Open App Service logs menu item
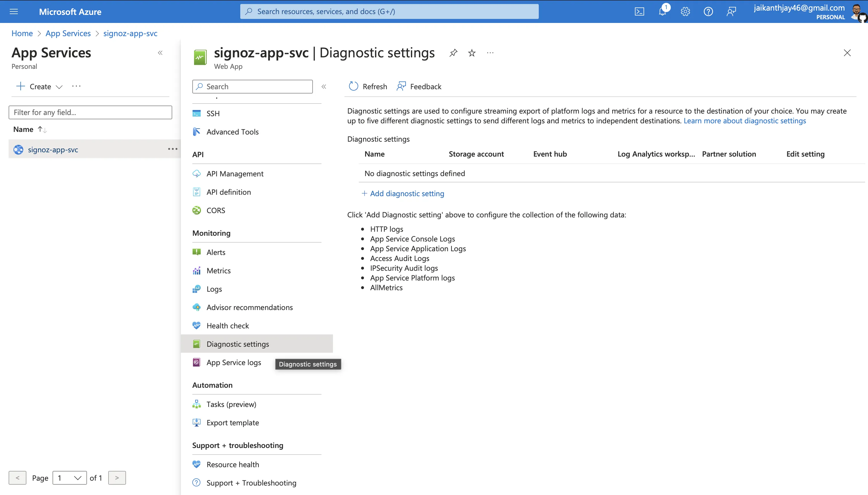This screenshot has width=868, height=495. click(x=234, y=363)
